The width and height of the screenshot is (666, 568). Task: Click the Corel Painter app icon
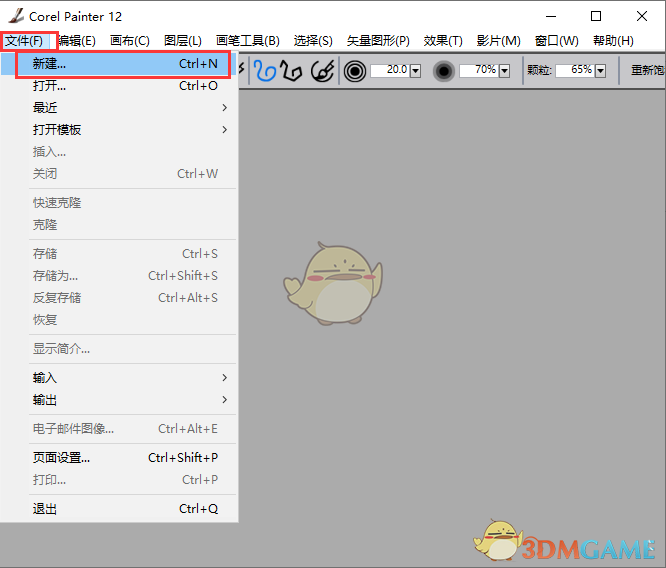16,16
